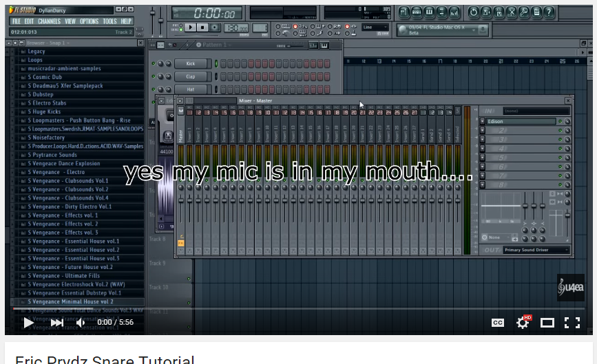597x364 pixels.
Task: Open the VIEW menu
Action: click(x=70, y=21)
